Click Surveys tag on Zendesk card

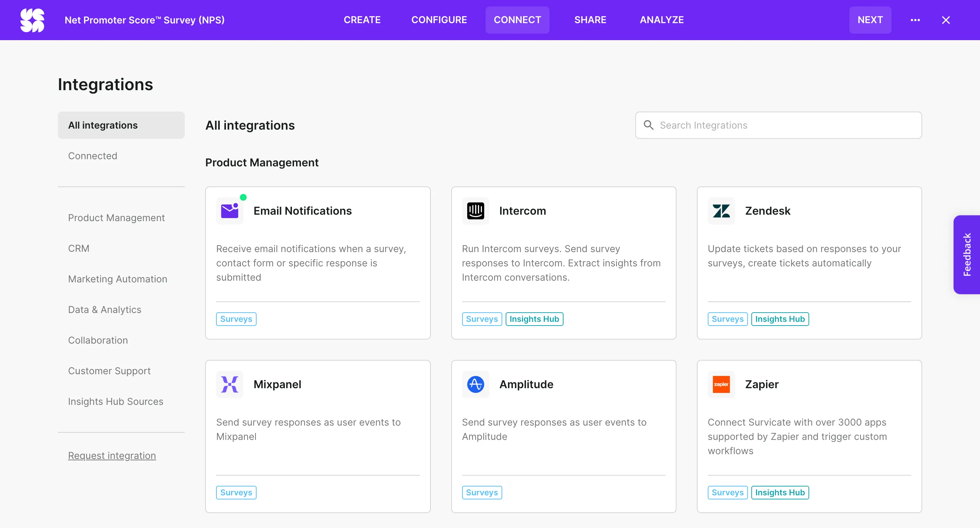tap(728, 319)
